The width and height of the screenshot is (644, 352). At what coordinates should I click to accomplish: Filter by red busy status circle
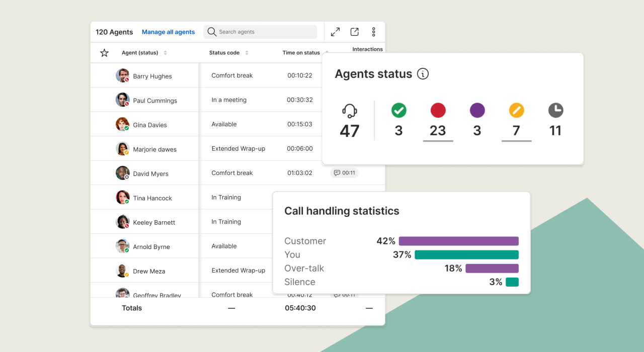point(438,111)
